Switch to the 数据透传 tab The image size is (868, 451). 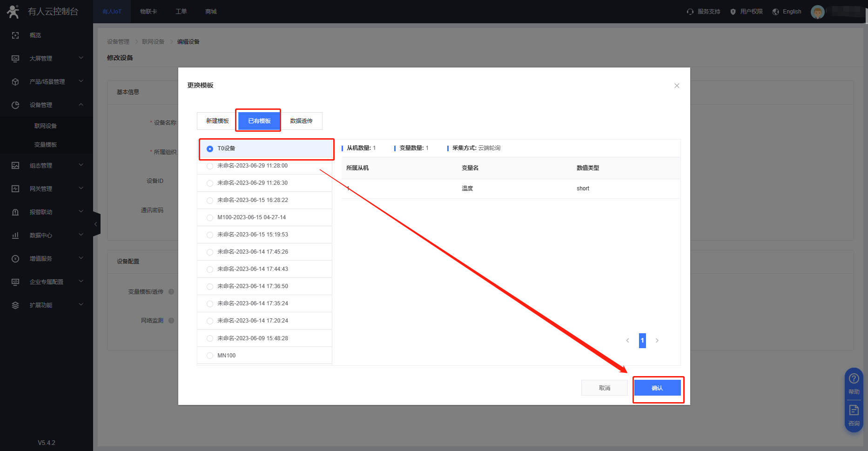pyautogui.click(x=301, y=121)
